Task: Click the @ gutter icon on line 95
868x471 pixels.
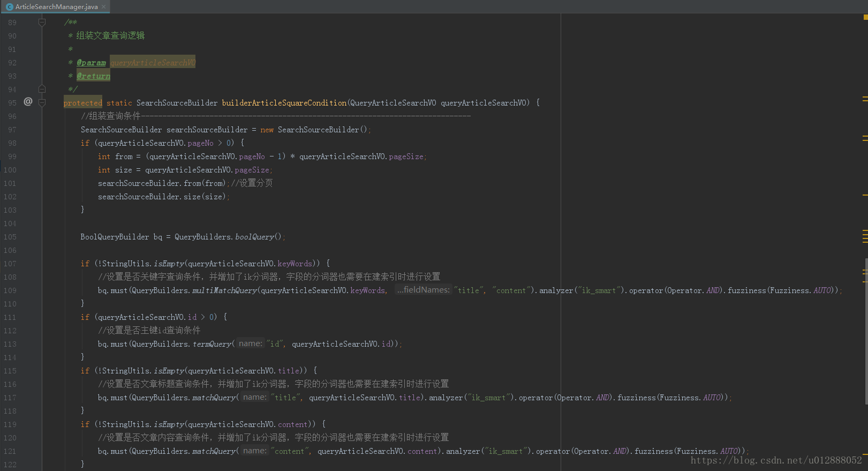Action: tap(28, 101)
